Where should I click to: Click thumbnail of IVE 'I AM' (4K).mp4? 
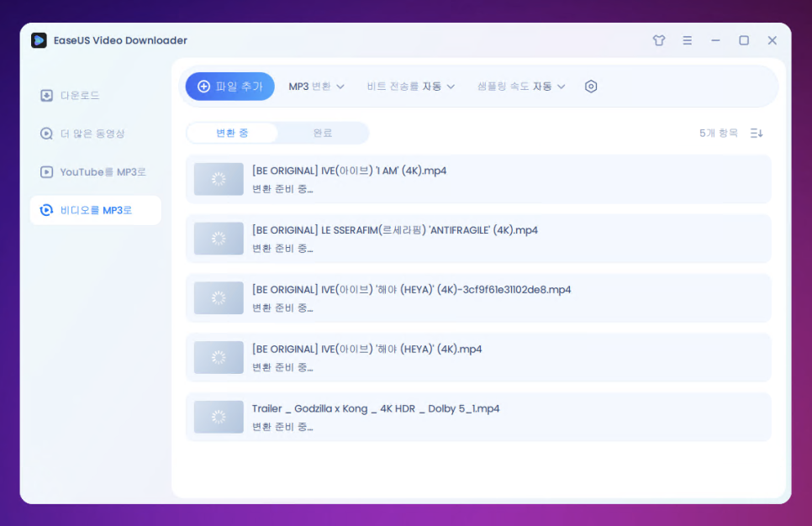pyautogui.click(x=219, y=179)
